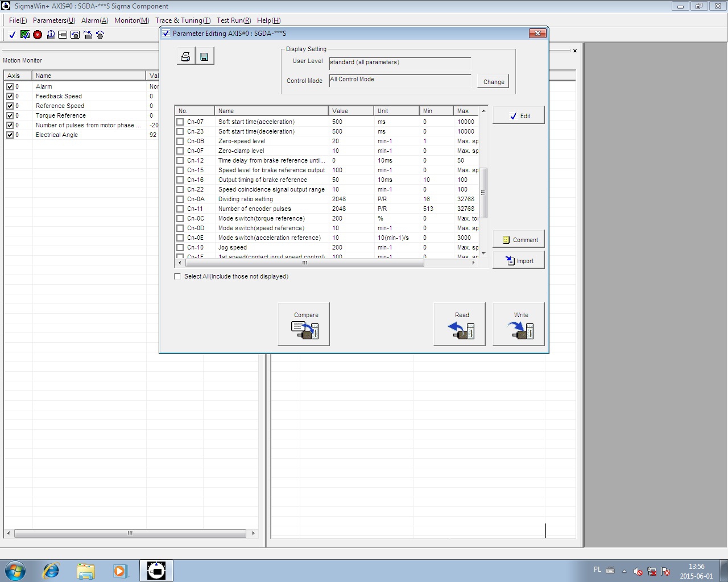Open the Monitor menu
Screen dimensions: 728x582
(x=132, y=20)
